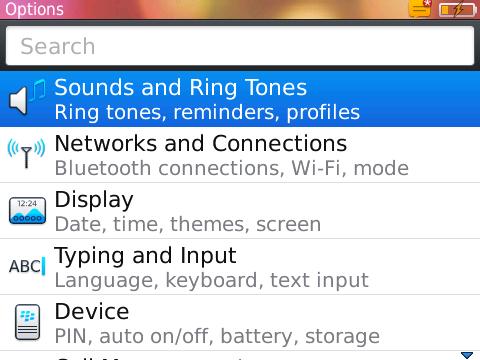This screenshot has height=360, width=480.
Task: Click the Options title label
Action: (34, 9)
